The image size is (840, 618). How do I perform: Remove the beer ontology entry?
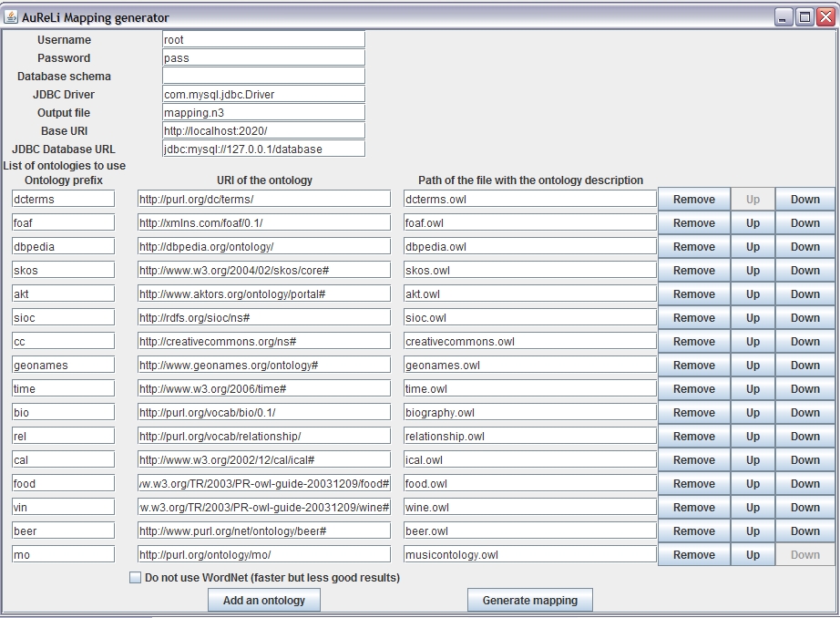click(x=693, y=531)
